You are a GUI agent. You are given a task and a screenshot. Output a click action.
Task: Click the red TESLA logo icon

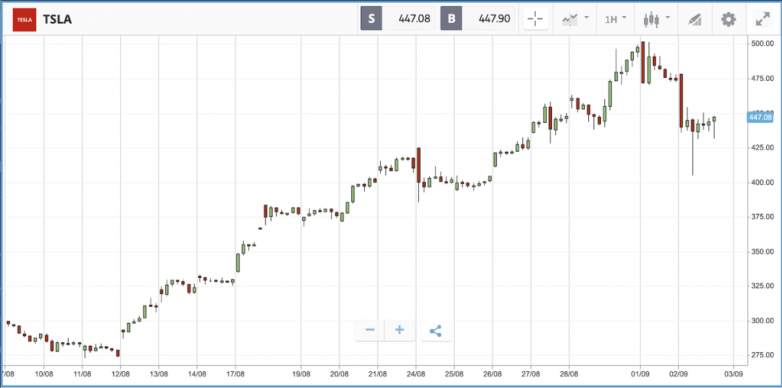(x=24, y=19)
